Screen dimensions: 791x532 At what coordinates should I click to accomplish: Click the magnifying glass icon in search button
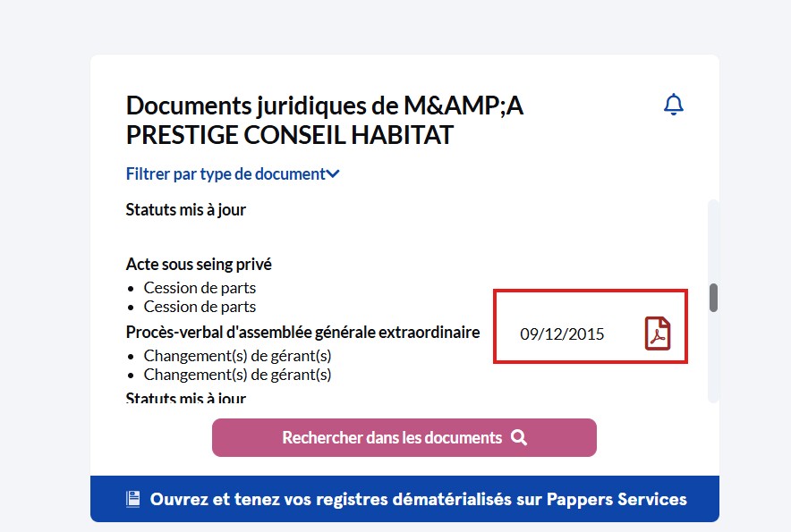point(518,437)
